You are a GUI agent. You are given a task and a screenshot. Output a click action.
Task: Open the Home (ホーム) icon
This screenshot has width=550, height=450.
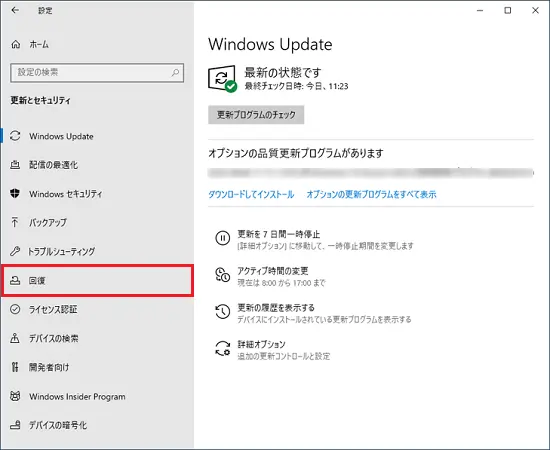coord(16,45)
